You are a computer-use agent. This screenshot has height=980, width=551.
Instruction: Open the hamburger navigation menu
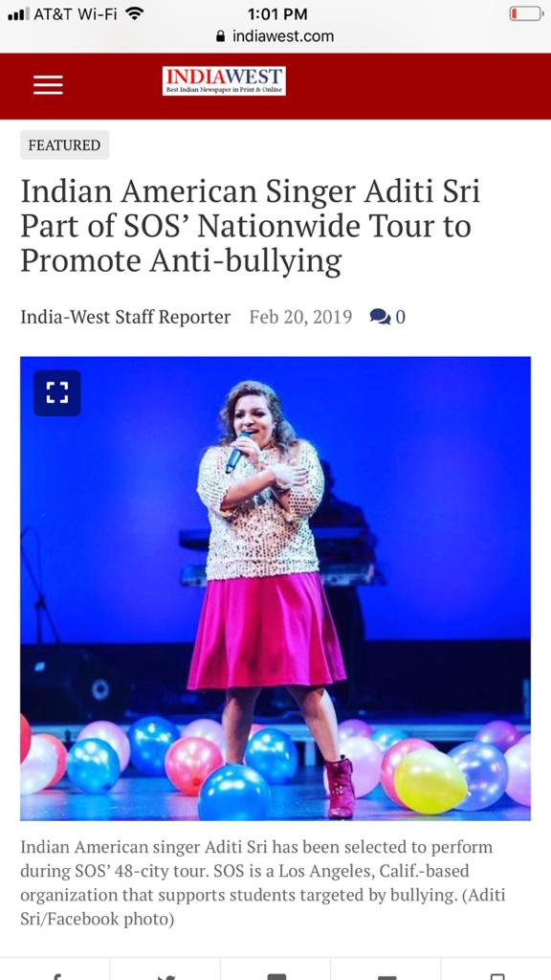pyautogui.click(x=48, y=84)
